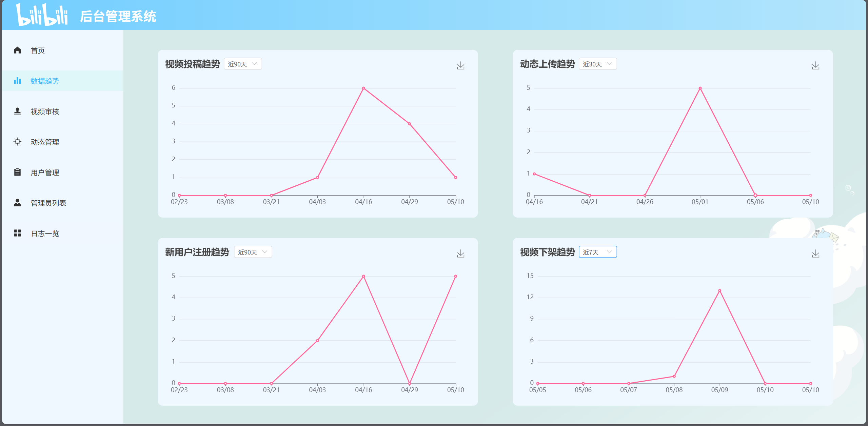Screen dimensions: 868x426
Task: Click the home icon beside 首页
Action: (x=18, y=50)
